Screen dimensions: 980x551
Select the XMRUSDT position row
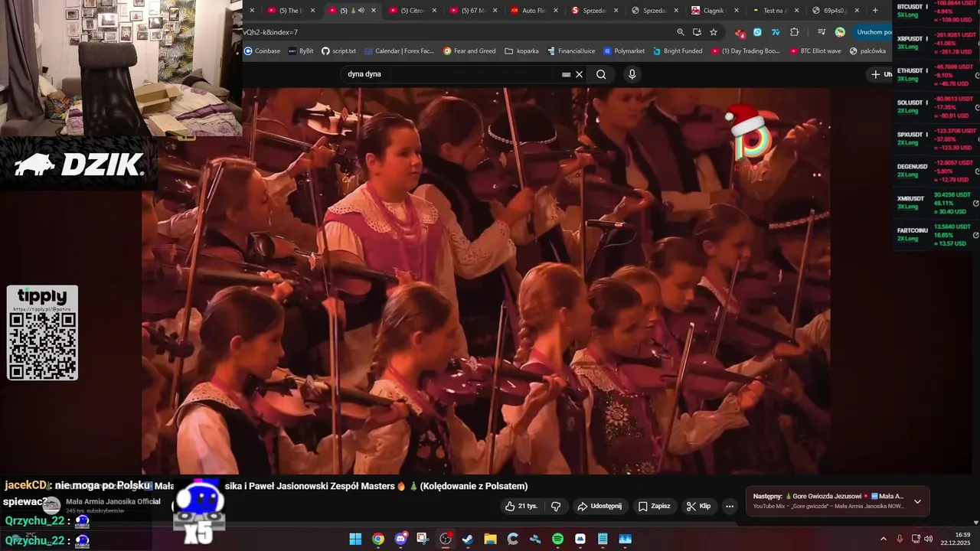pos(935,202)
